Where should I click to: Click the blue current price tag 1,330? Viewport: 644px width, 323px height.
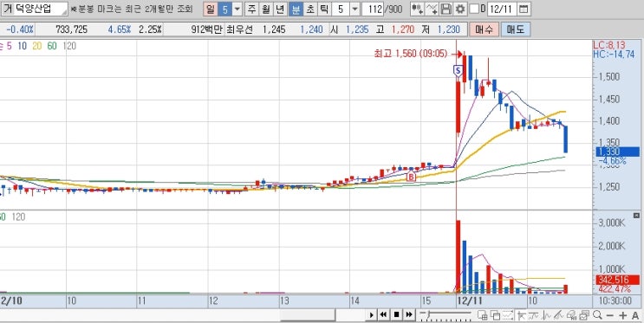pyautogui.click(x=617, y=152)
